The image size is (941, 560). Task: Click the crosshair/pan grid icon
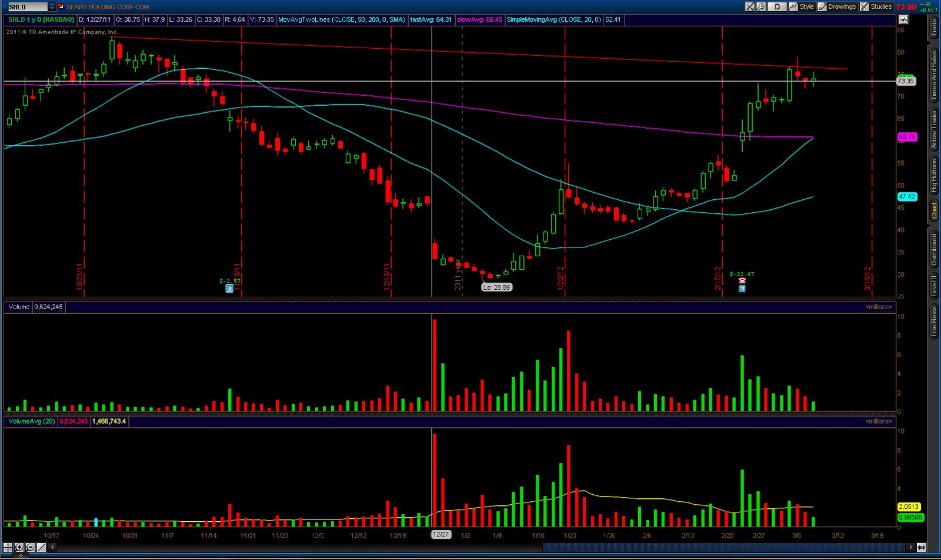[8, 547]
